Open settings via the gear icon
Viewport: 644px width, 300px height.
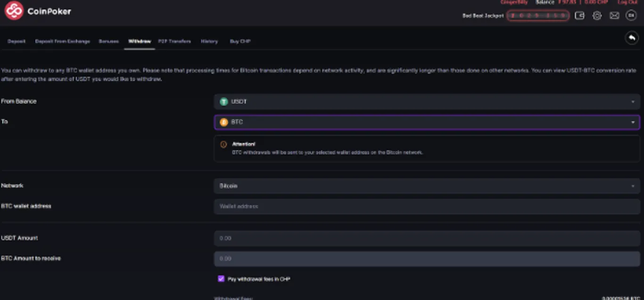(x=597, y=16)
